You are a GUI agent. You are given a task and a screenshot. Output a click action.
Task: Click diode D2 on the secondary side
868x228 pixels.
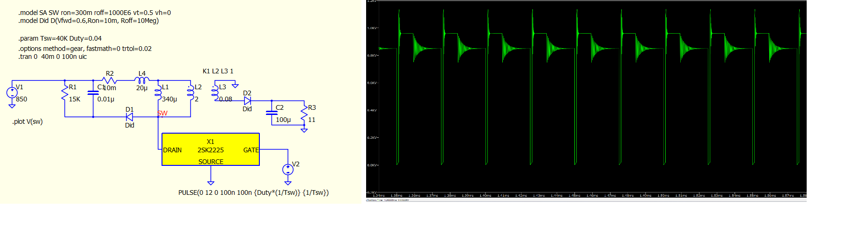[247, 100]
